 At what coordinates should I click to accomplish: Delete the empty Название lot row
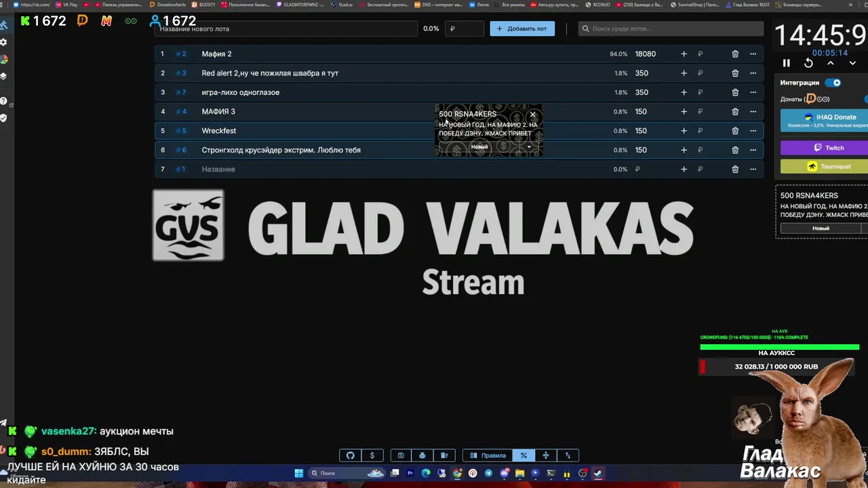[x=735, y=169]
